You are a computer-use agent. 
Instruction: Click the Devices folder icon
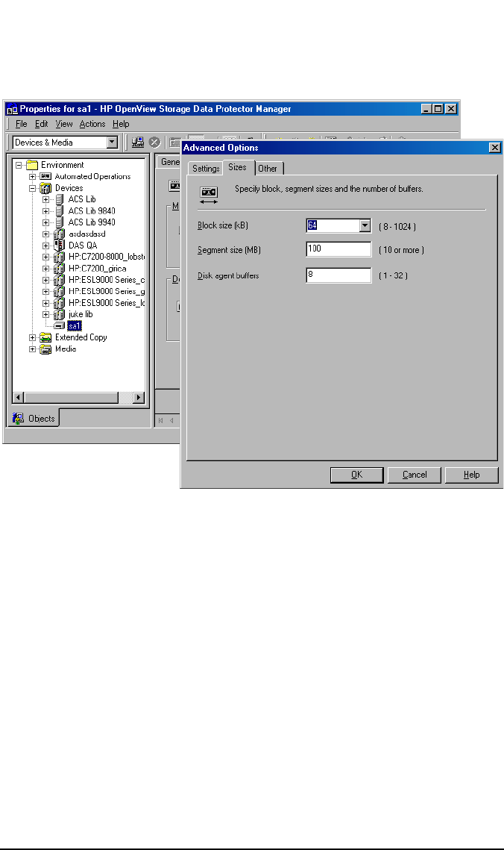[45, 188]
